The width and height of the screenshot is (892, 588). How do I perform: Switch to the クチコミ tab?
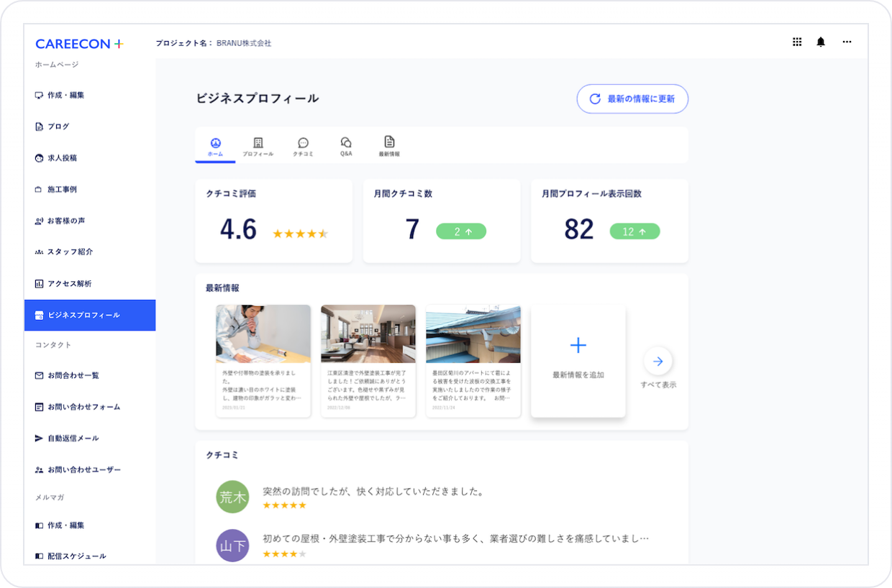pos(303,147)
